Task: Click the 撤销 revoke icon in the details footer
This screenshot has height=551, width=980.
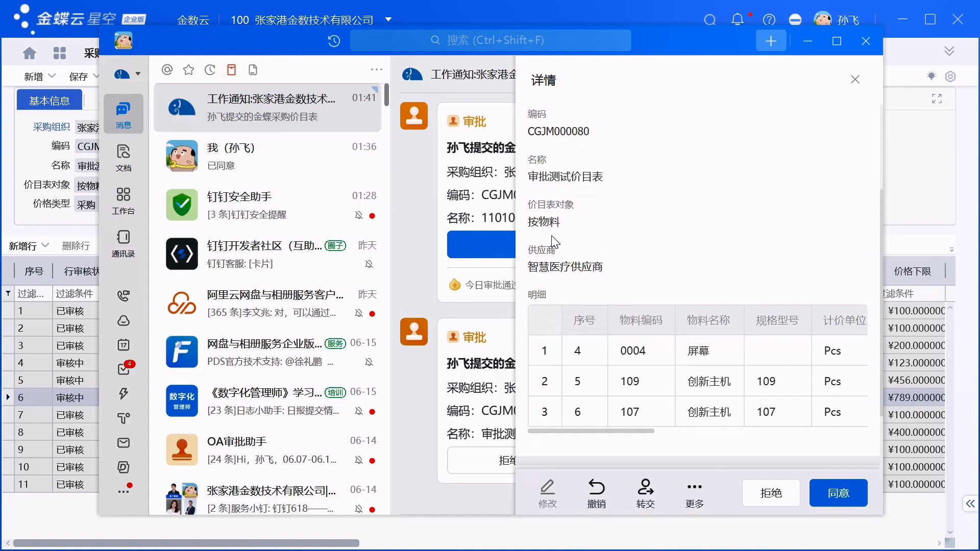Action: click(596, 493)
